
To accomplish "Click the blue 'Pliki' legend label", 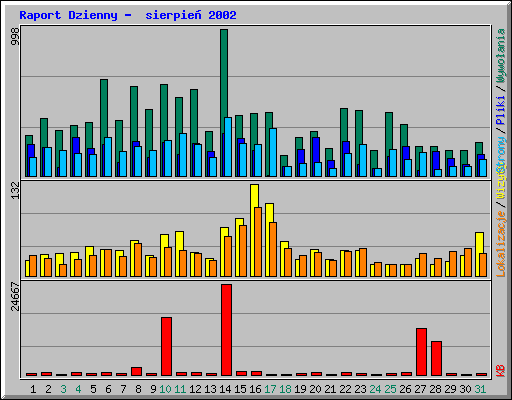I will click(501, 110).
